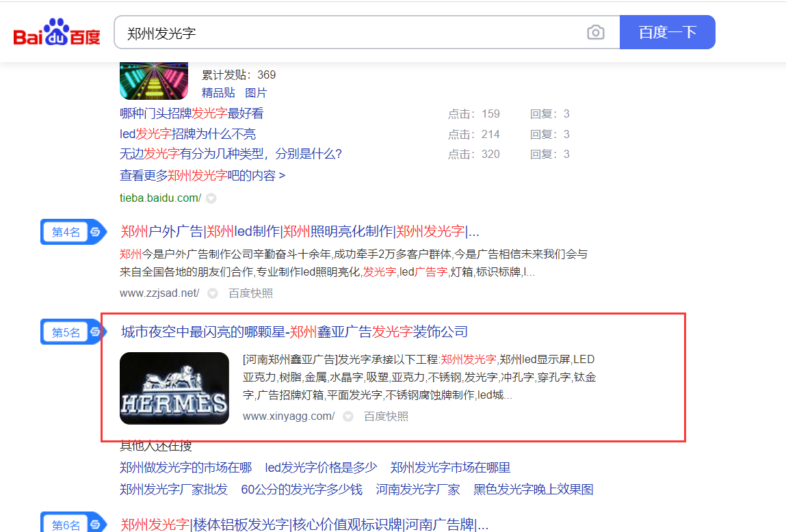Search related 黑色发光字晚上效果图

[x=534, y=489]
